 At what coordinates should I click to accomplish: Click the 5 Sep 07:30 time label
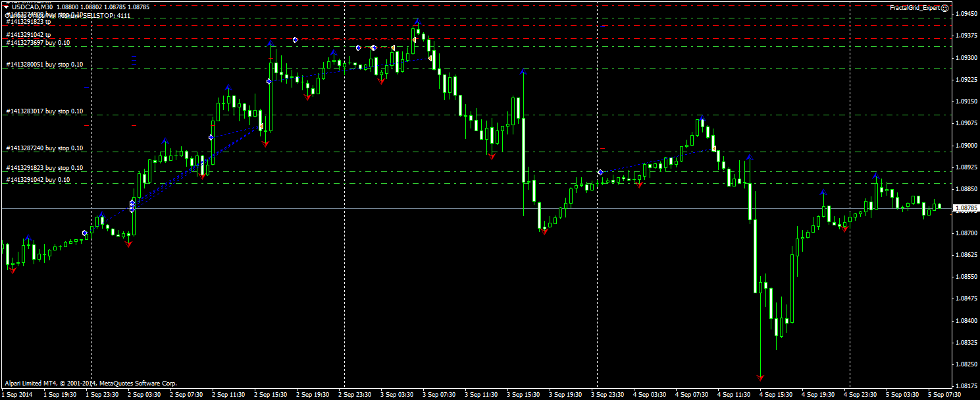point(946,395)
